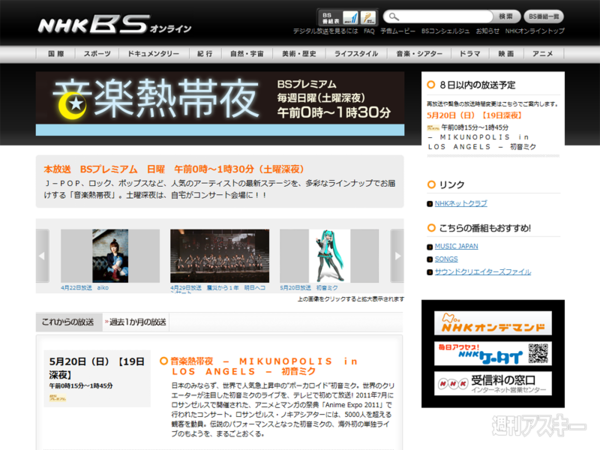Enlarge the group concert stage thumbnail
600x450 pixels.
click(220, 256)
